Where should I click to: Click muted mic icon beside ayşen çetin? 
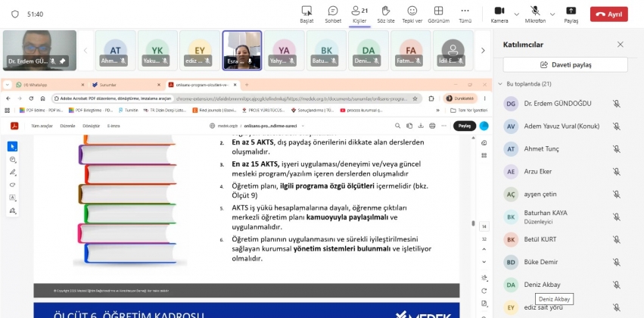616,194
